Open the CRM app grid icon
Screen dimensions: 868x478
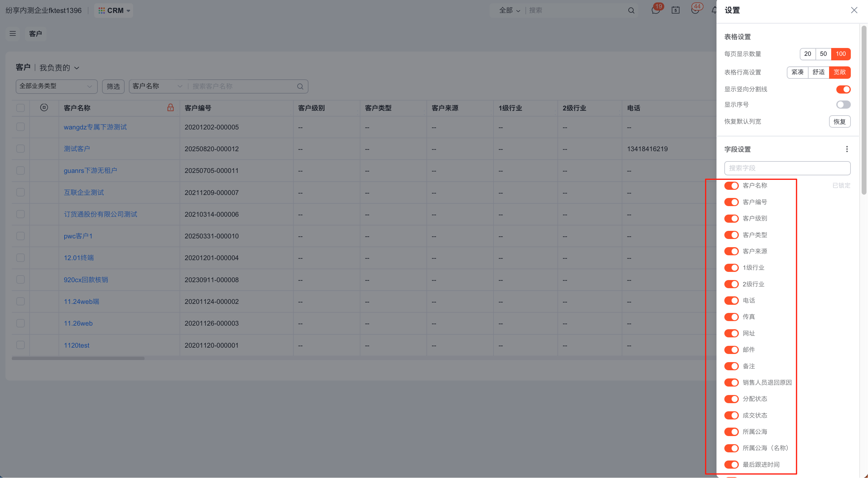click(x=101, y=11)
